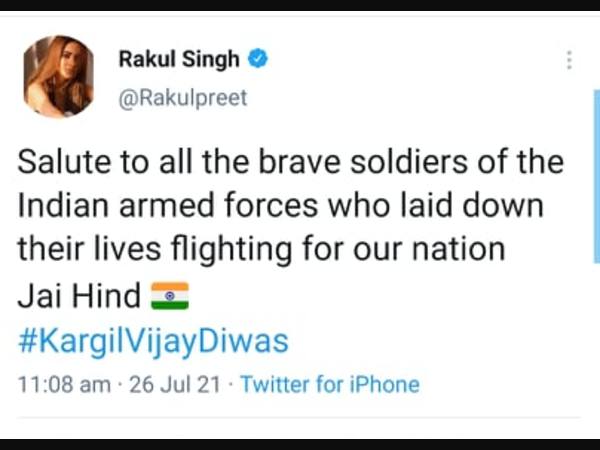Click the 11:08 am timestamp
600x450 pixels.
coord(64,384)
